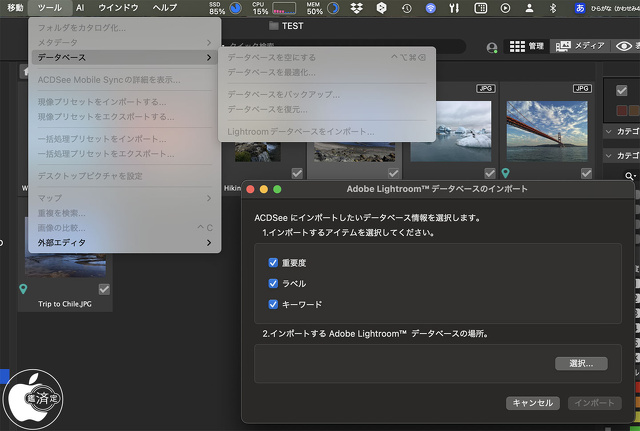Choose フォルダをカタログ化… menu item
640x431 pixels.
click(x=124, y=28)
